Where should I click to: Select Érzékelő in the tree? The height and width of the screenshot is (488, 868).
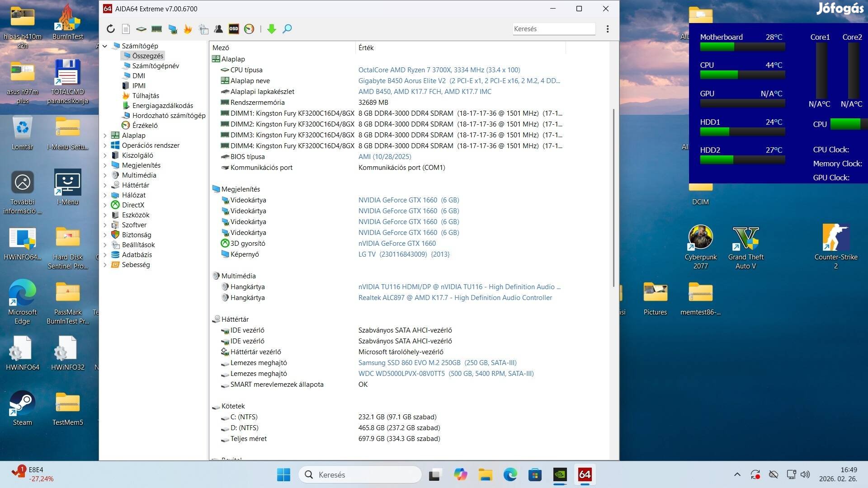145,126
